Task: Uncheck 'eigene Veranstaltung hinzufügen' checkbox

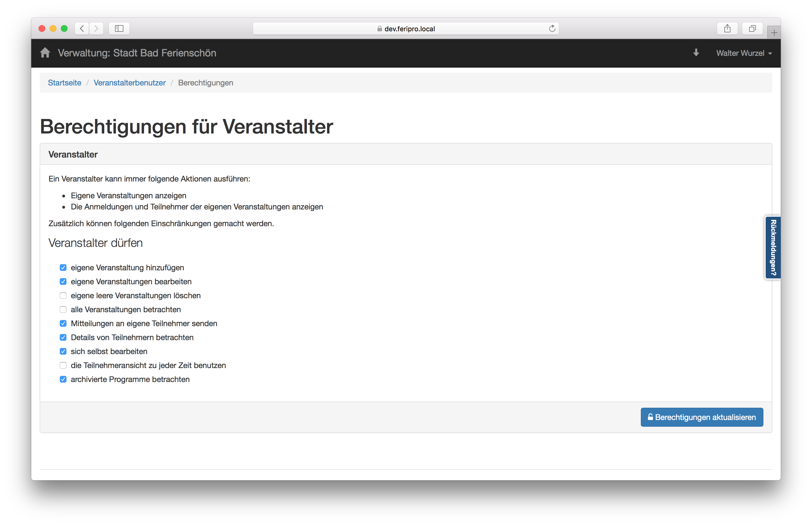Action: (x=63, y=268)
